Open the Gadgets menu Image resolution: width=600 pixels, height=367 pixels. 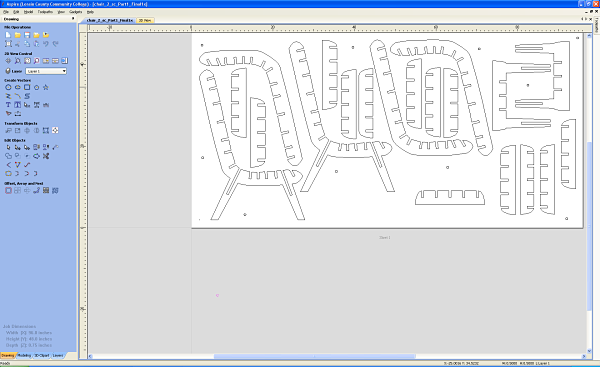76,12
